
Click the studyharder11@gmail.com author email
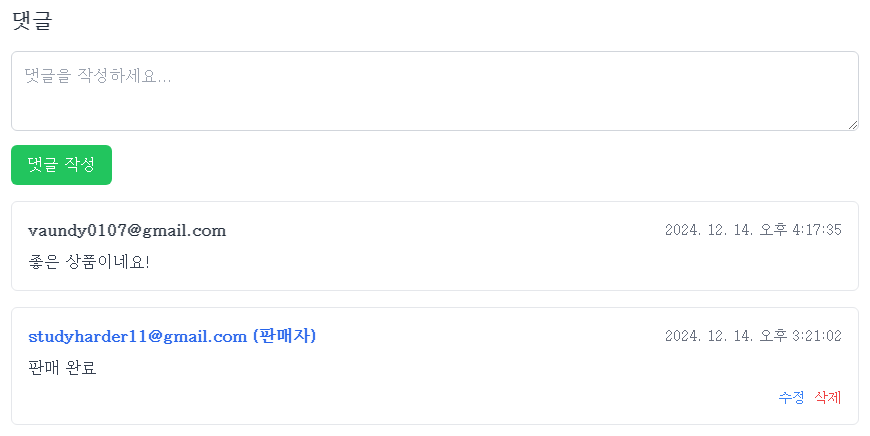point(138,336)
